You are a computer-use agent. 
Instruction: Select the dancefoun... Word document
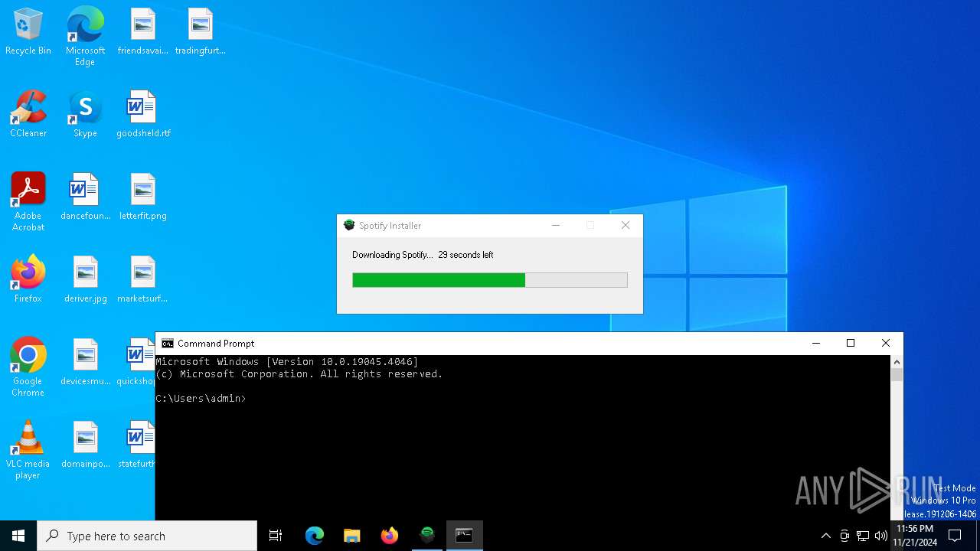click(x=85, y=197)
